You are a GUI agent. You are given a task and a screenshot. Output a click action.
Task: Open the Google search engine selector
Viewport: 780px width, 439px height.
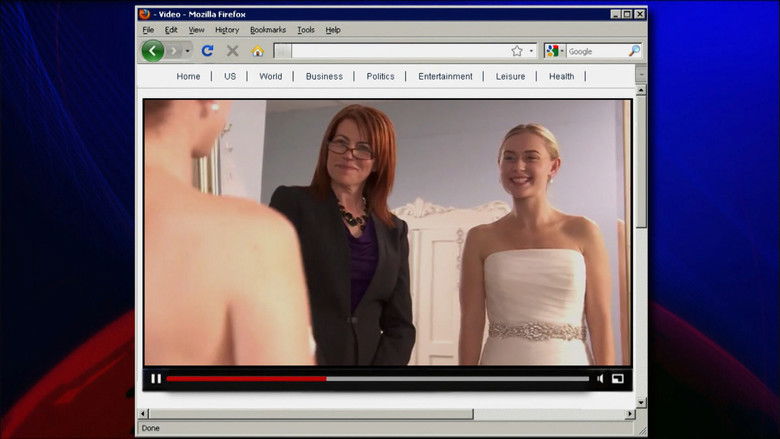pos(554,51)
